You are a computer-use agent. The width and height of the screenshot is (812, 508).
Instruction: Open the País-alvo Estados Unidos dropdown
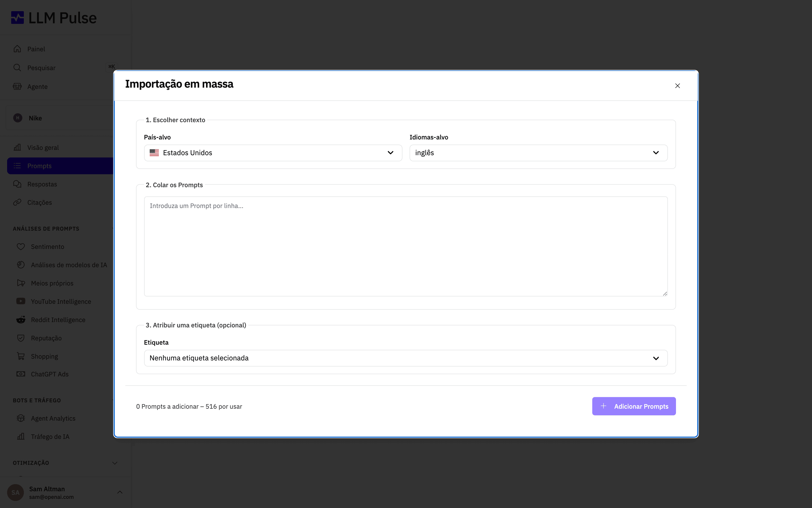point(273,153)
